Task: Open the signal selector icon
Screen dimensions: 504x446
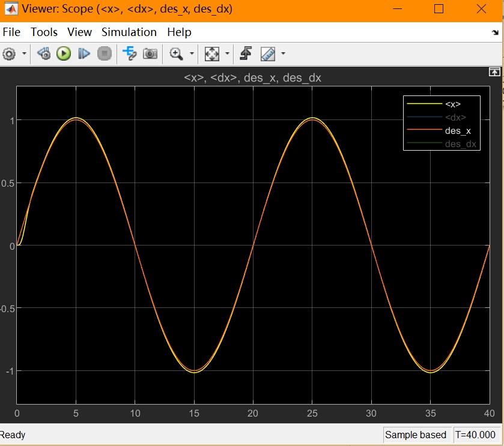Action: click(130, 53)
